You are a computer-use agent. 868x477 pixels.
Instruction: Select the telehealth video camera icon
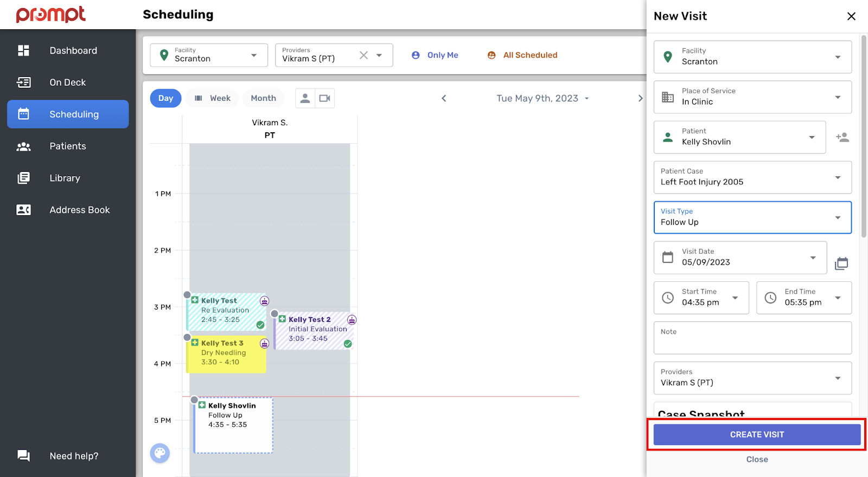pyautogui.click(x=324, y=98)
